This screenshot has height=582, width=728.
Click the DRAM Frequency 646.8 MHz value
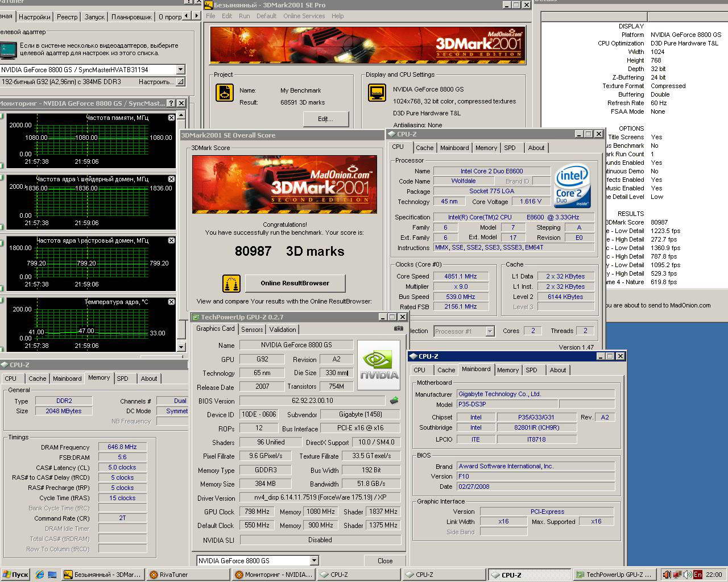122,447
